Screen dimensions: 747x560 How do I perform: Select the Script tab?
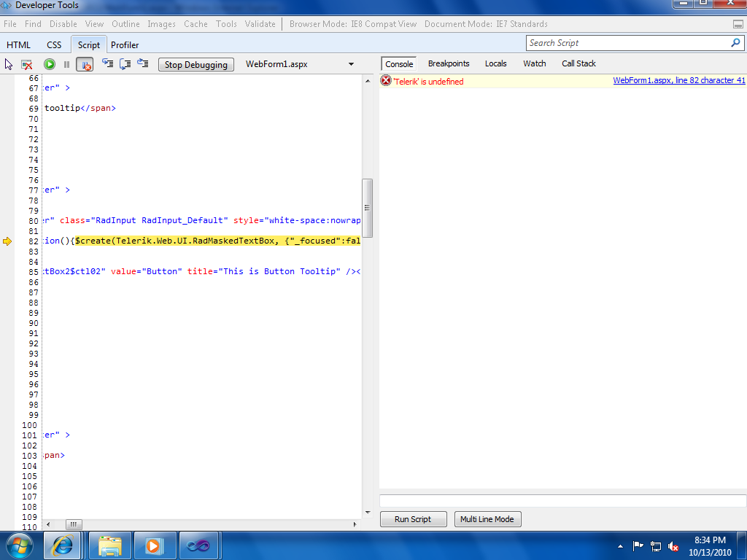pos(89,44)
